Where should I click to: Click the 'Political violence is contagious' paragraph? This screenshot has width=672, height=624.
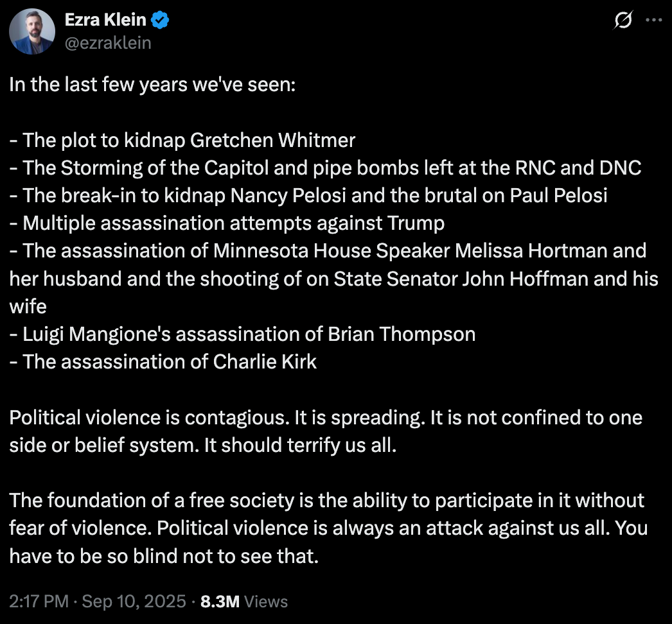pyautogui.click(x=326, y=431)
